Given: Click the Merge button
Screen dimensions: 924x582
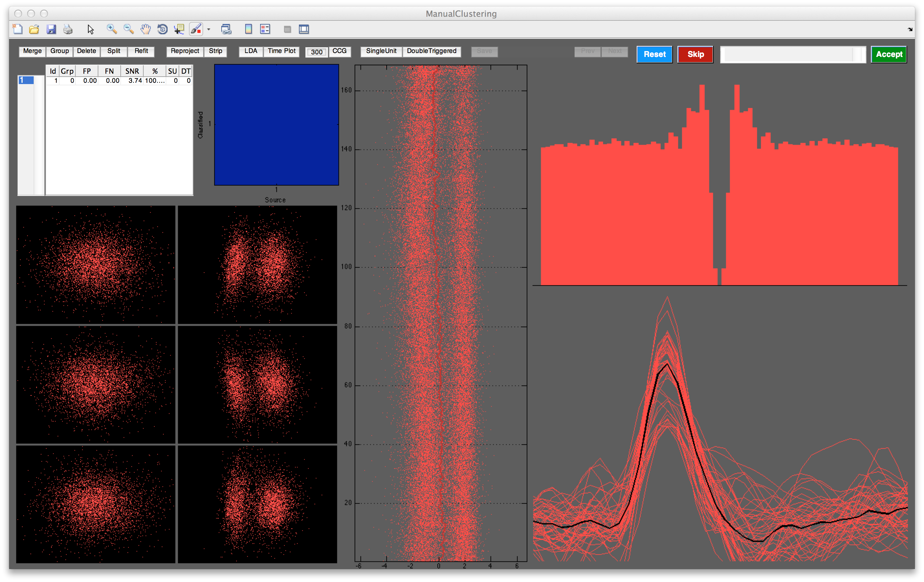Looking at the screenshot, I should (x=33, y=51).
